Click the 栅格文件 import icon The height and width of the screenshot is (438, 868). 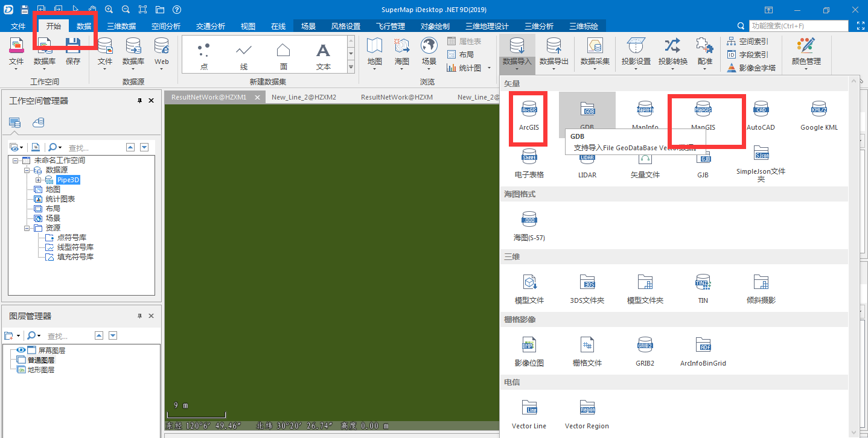[x=587, y=351]
